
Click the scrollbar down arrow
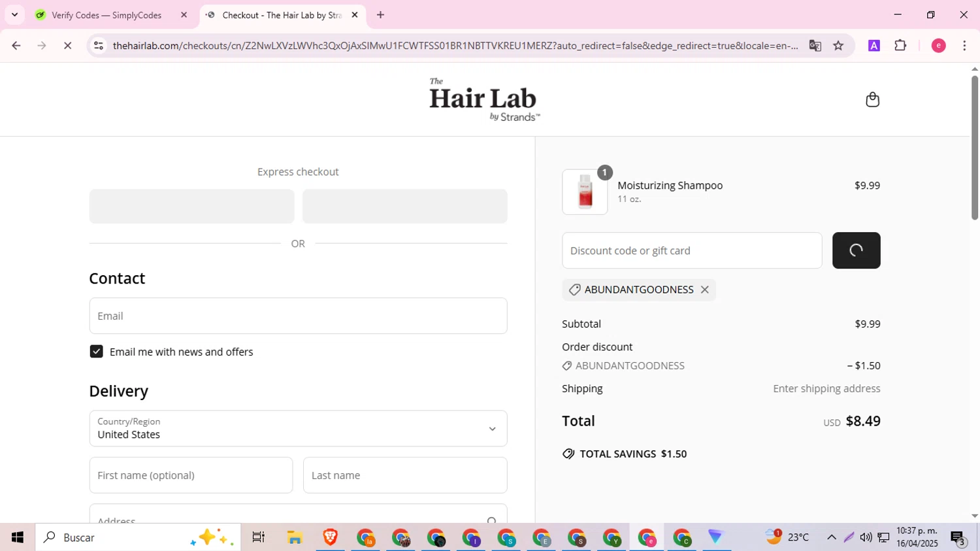pos(975,516)
